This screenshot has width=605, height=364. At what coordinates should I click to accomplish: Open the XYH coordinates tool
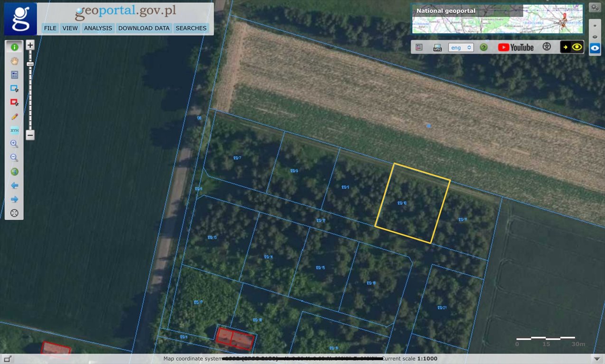14,130
